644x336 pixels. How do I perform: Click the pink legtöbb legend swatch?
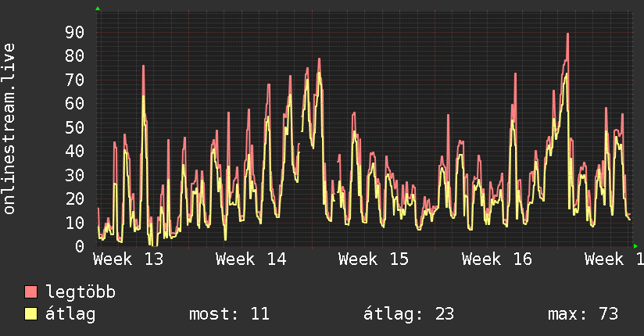[x=30, y=291]
